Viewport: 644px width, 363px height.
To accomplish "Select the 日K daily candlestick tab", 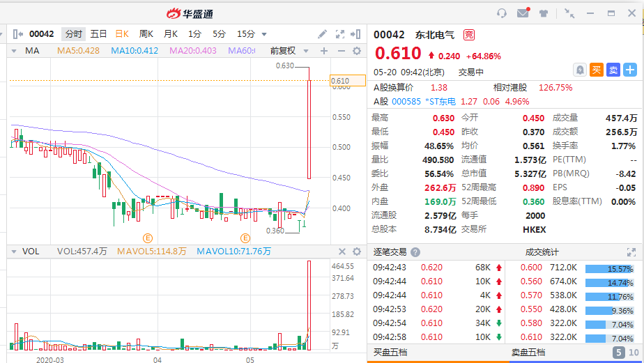I will pyautogui.click(x=122, y=34).
